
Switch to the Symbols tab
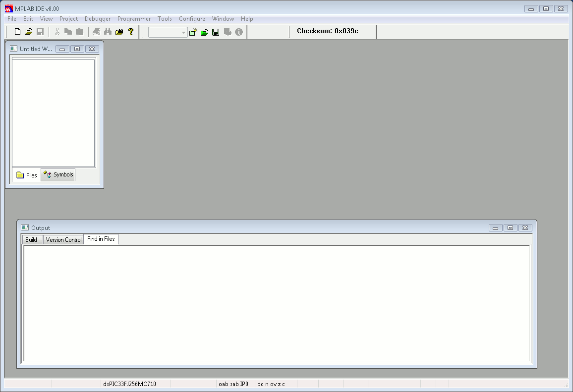pos(58,174)
